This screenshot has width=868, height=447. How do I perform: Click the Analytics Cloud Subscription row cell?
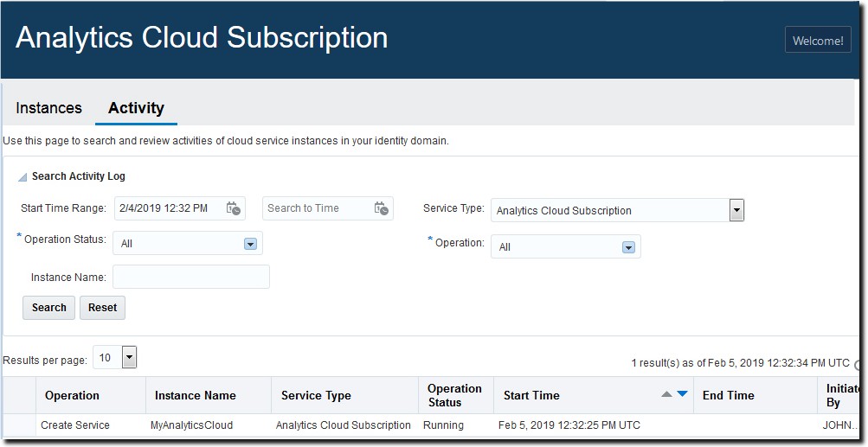point(344,425)
